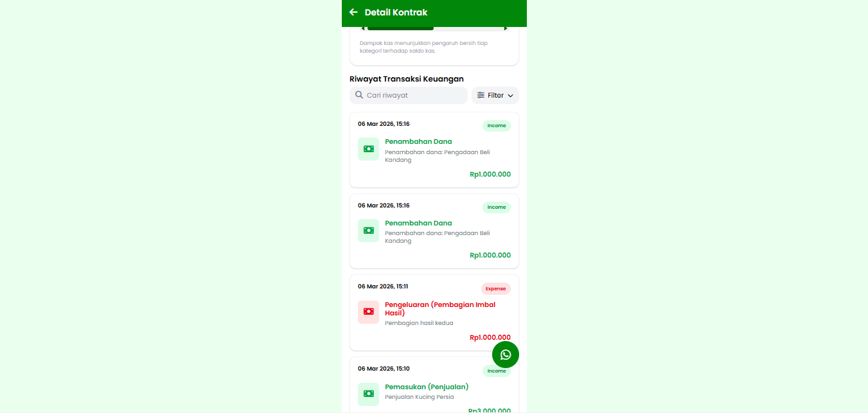Click the red money icon for Pengeluaran
This screenshot has height=413, width=868.
[x=368, y=312]
